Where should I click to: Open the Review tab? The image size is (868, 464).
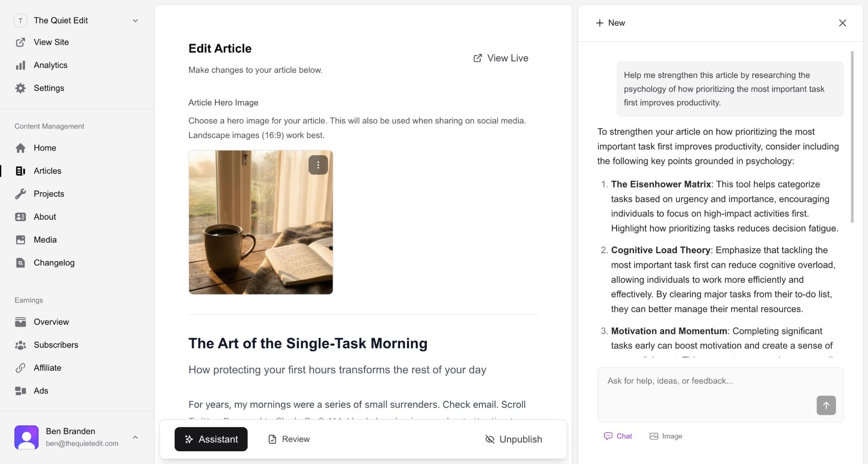click(289, 439)
